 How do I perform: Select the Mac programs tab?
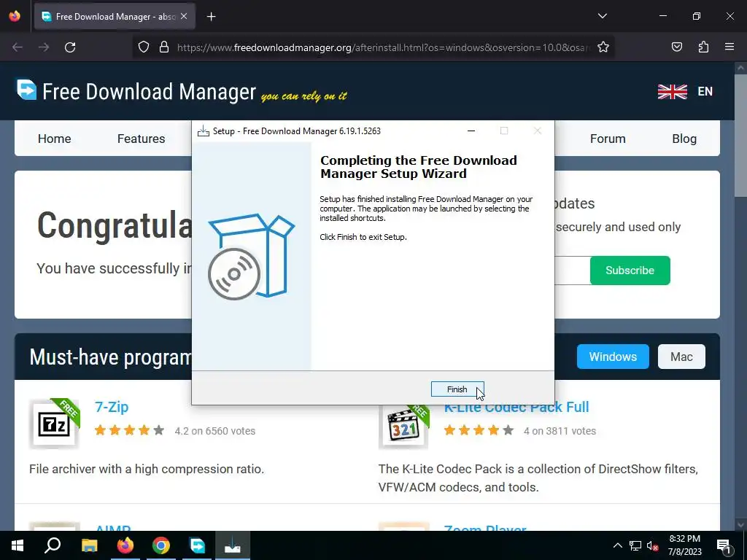pyautogui.click(x=681, y=357)
